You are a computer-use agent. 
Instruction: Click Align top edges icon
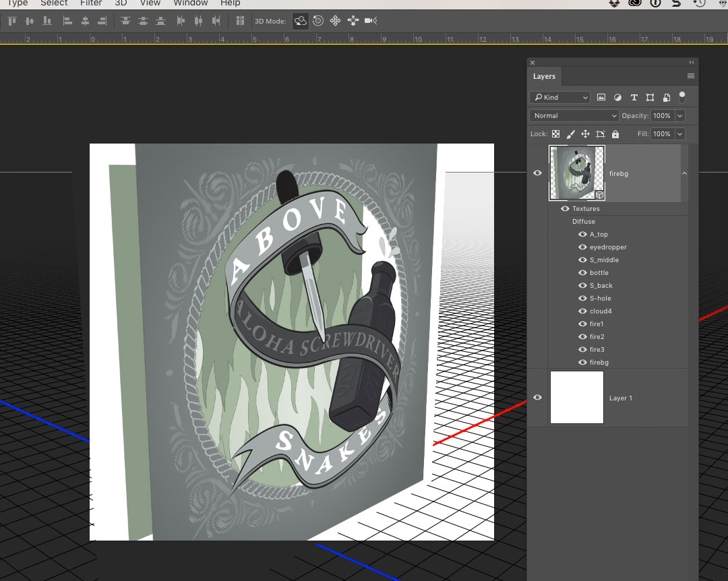(x=12, y=21)
